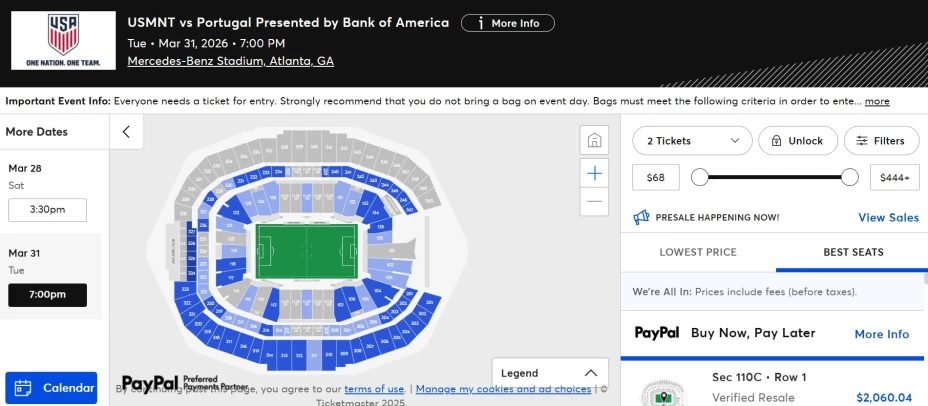Open the 2 Tickets quantity dropdown

(x=692, y=141)
